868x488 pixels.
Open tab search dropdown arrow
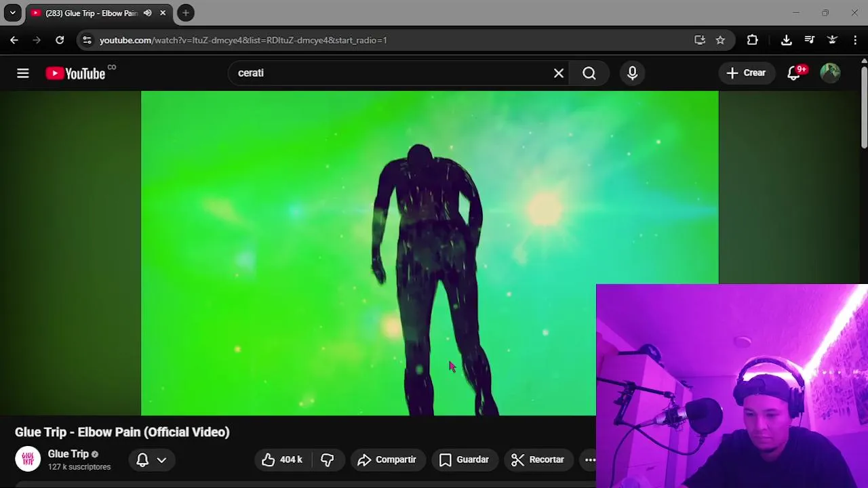(x=12, y=13)
